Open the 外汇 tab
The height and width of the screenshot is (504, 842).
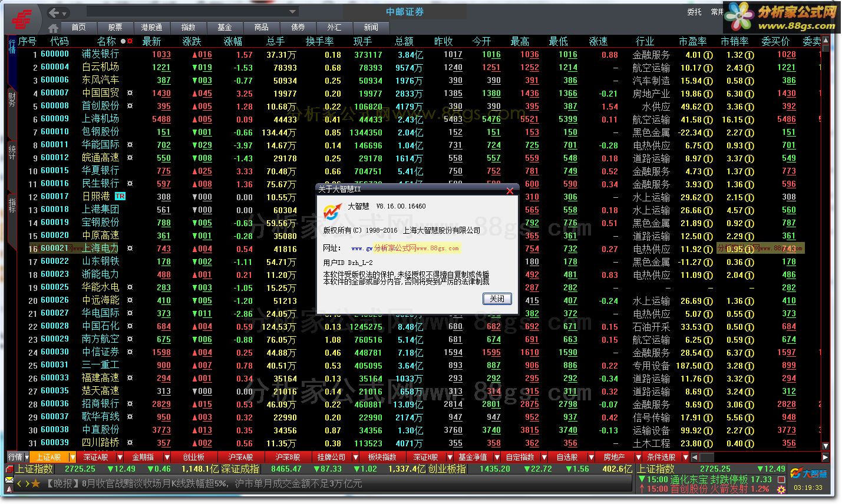coord(334,28)
